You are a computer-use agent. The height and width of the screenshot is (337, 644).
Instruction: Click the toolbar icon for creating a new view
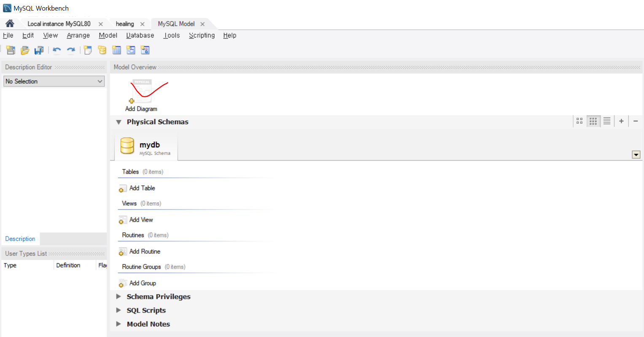131,50
